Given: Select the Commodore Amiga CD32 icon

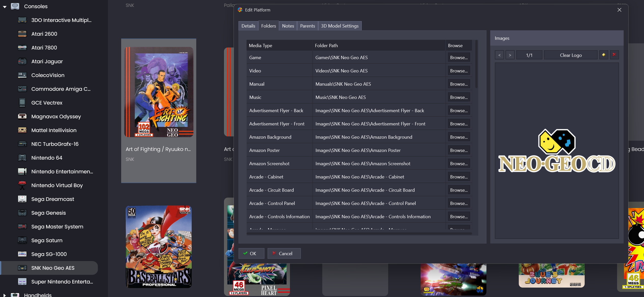Looking at the screenshot, I should (x=22, y=89).
